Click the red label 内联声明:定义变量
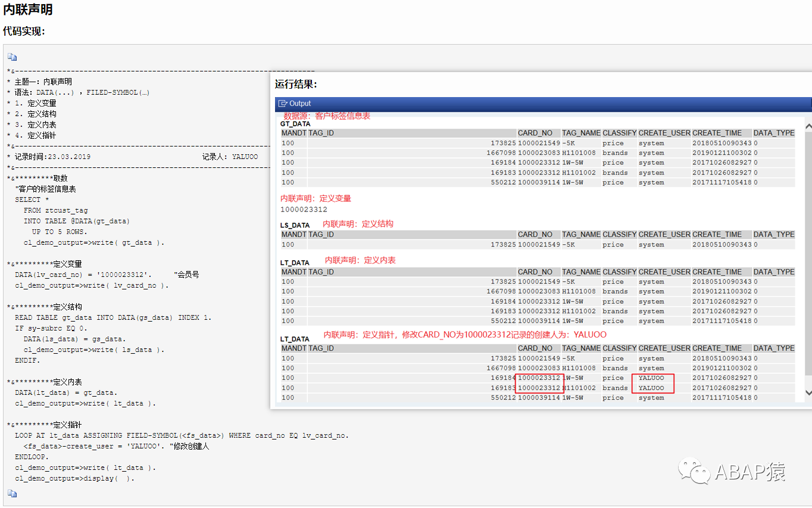The height and width of the screenshot is (508, 812). click(x=316, y=198)
